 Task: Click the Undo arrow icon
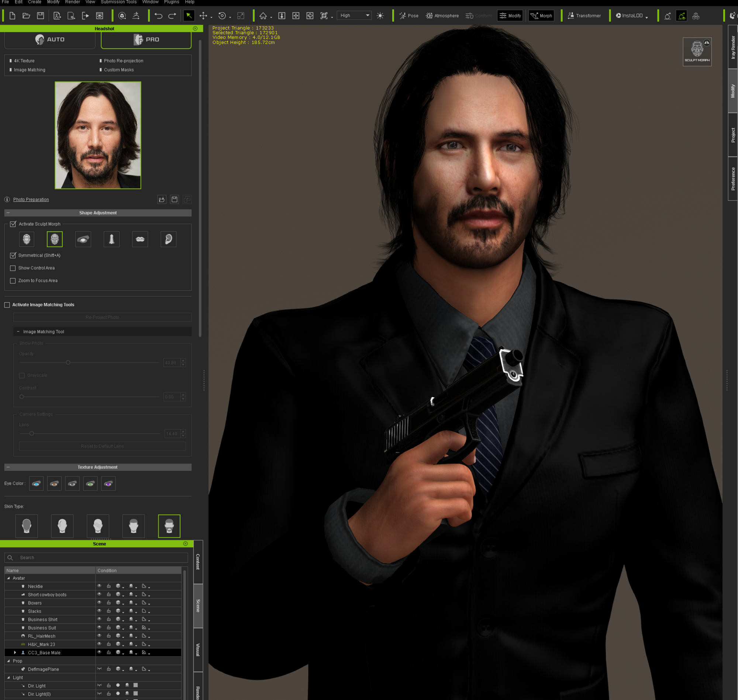click(158, 15)
